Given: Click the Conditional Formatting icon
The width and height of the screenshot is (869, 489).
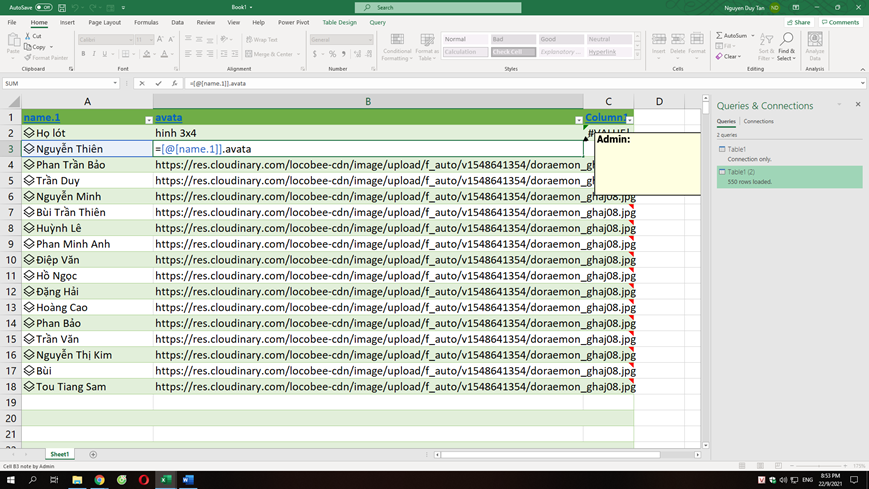Looking at the screenshot, I should click(x=397, y=39).
